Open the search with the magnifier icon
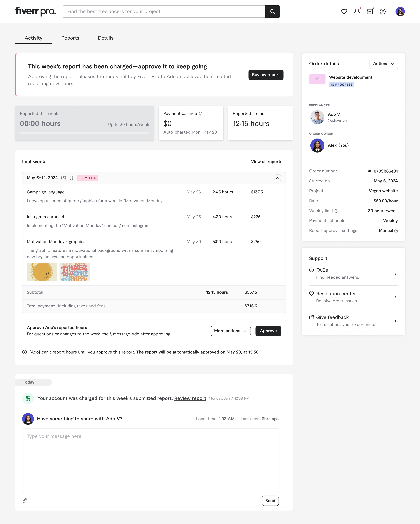 [273, 11]
